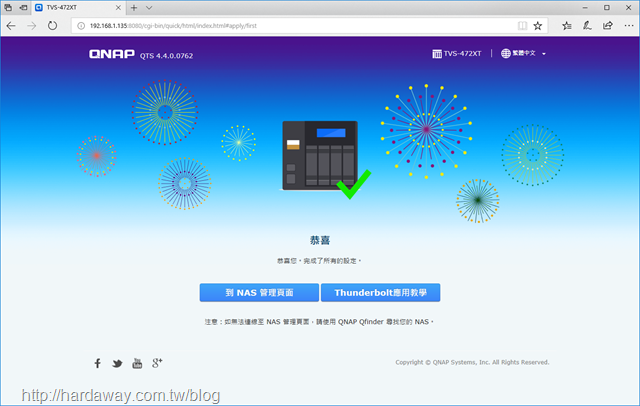The image size is (640, 406).
Task: Open browser settings and more menu
Action: [x=629, y=26]
